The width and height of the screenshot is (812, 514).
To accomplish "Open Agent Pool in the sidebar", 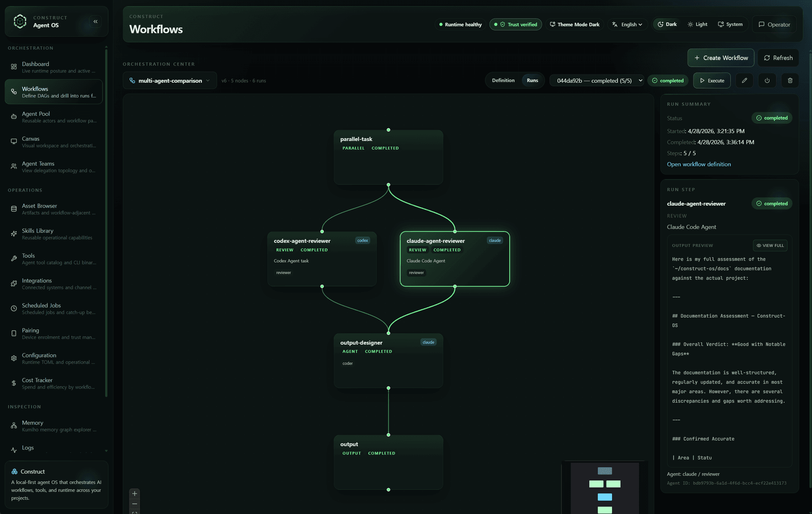I will 54,117.
